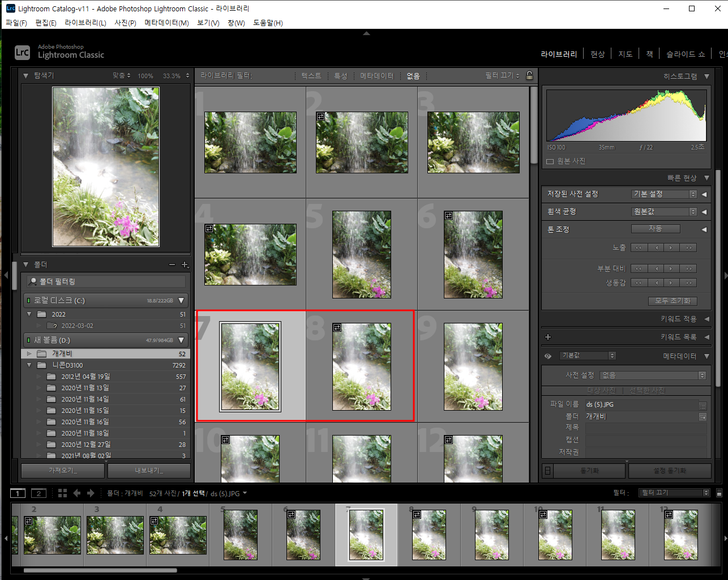Click the 자동 tone adjustment button
Viewport: 728px width, 580px height.
click(x=656, y=229)
